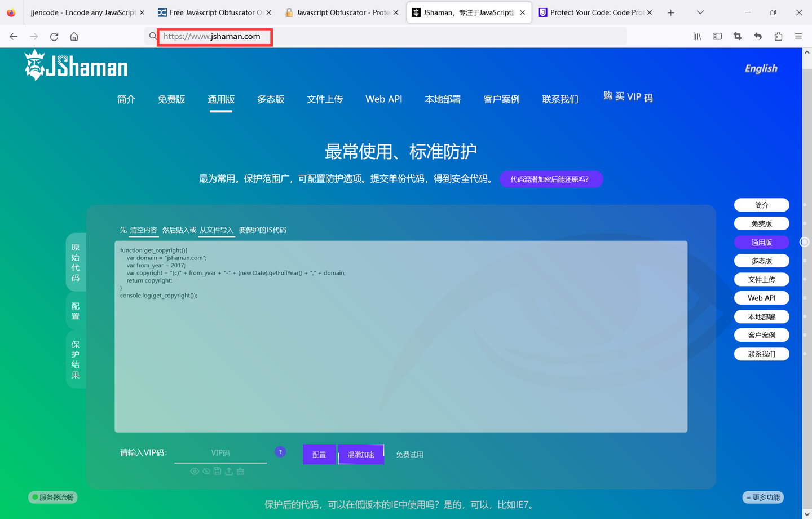The image size is (812, 519).
Task: Click inside the VIP码 input field
Action: 221,452
